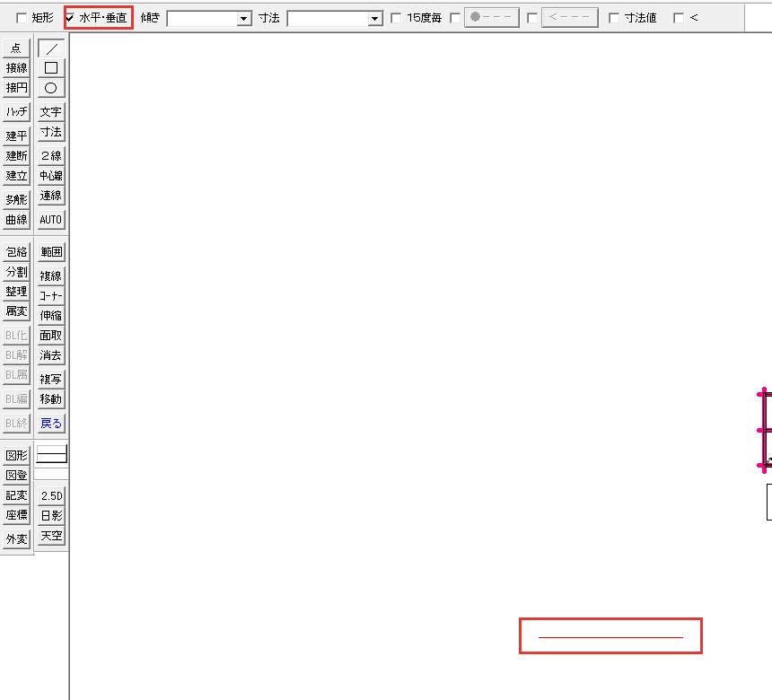Select the line drawing tool icon
The image size is (772, 700).
click(x=51, y=48)
